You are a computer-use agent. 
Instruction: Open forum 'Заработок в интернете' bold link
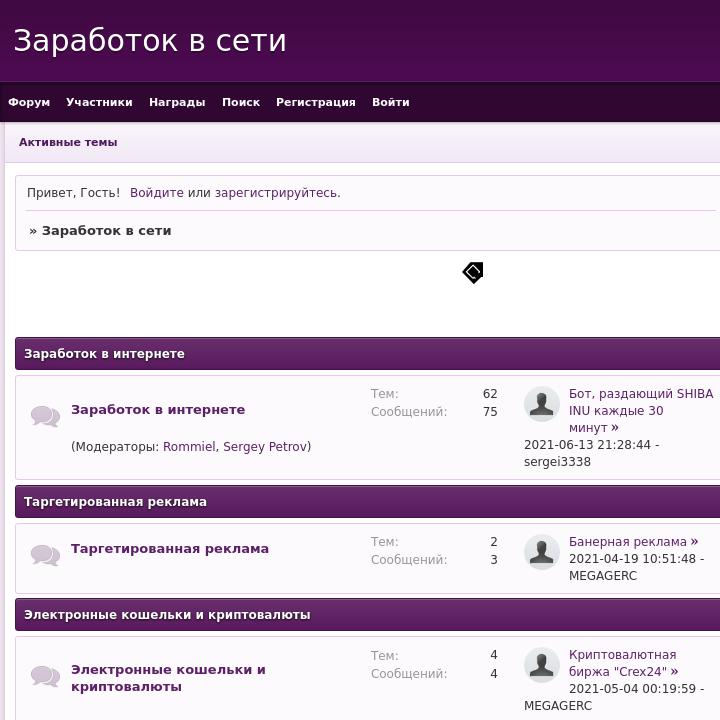[x=158, y=410]
